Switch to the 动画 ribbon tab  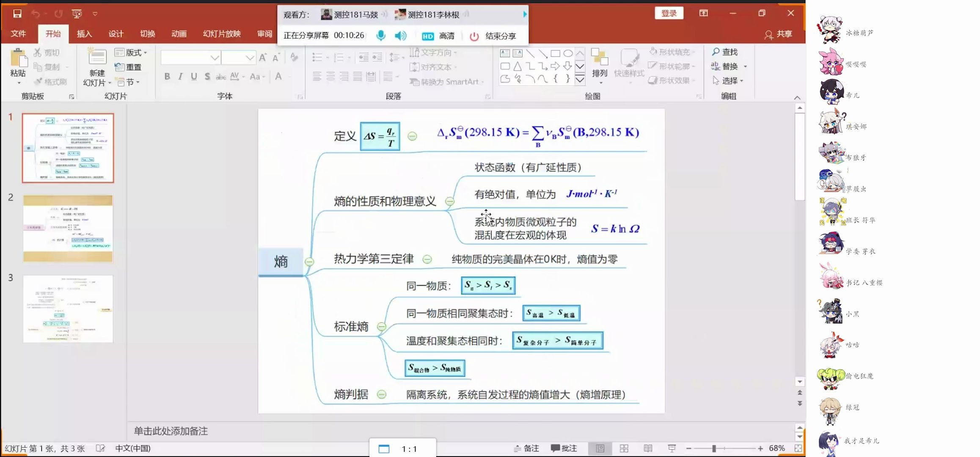(x=179, y=33)
